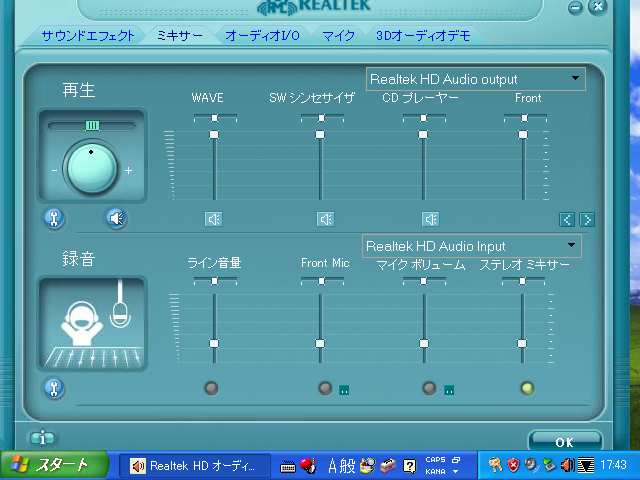Select Front Mic as recording source
The image size is (640, 480).
(325, 388)
